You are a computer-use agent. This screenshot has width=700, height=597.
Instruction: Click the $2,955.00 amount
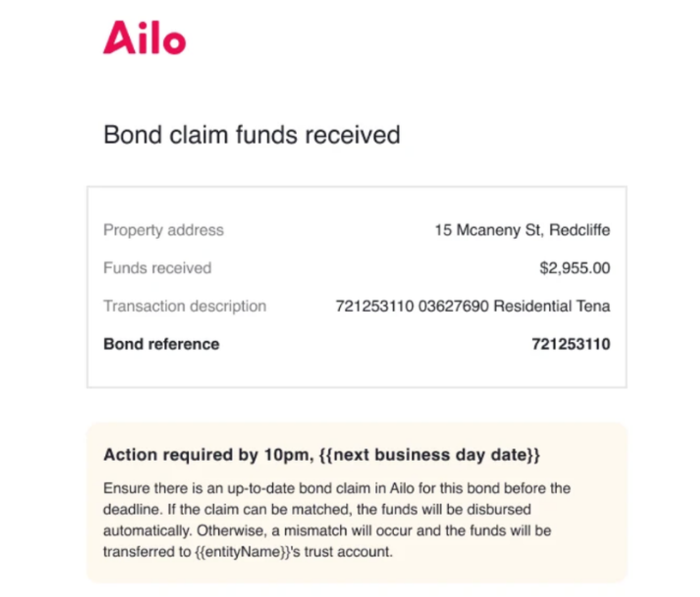point(575,268)
